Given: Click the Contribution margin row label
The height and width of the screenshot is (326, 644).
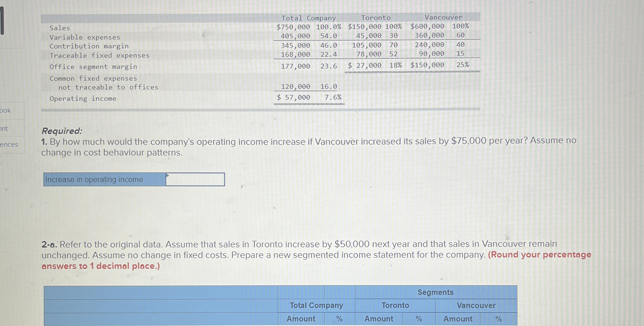Looking at the screenshot, I should click(89, 46).
